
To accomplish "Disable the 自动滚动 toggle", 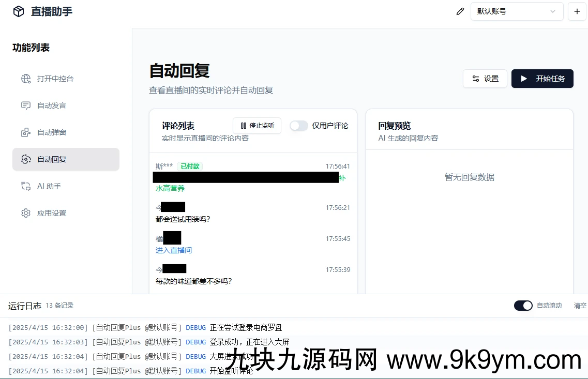I will [x=523, y=306].
